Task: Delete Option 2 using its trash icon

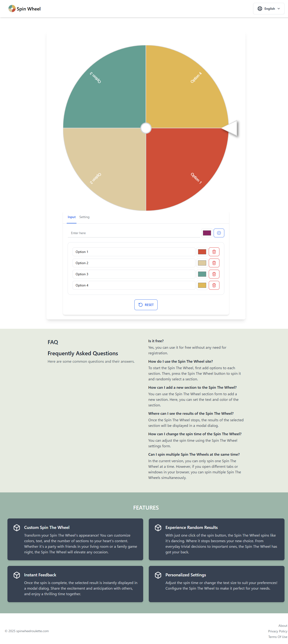Action: coord(214,263)
